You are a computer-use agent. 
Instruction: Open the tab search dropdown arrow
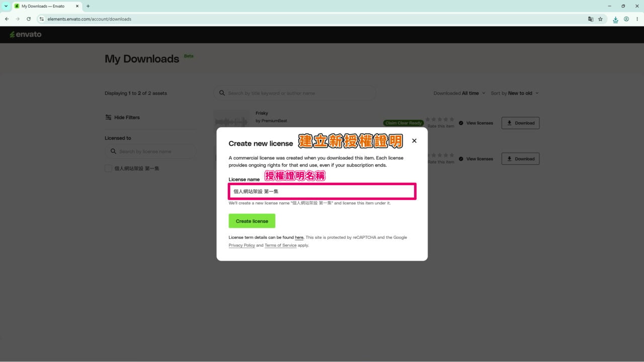6,6
